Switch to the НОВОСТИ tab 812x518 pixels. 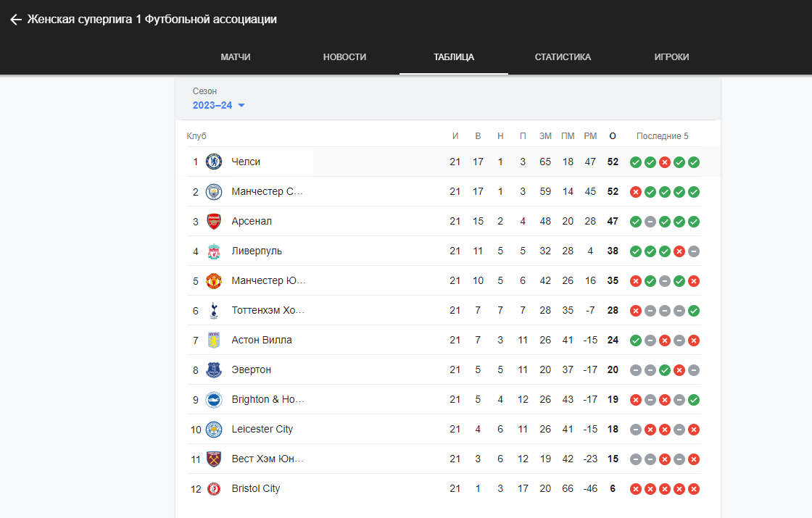(x=345, y=57)
